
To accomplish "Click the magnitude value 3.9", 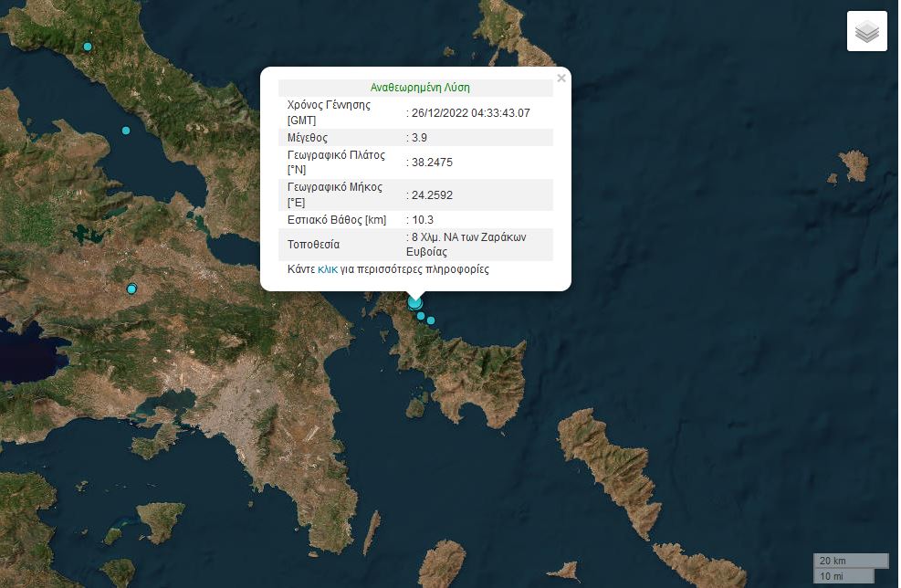I will click(x=419, y=138).
